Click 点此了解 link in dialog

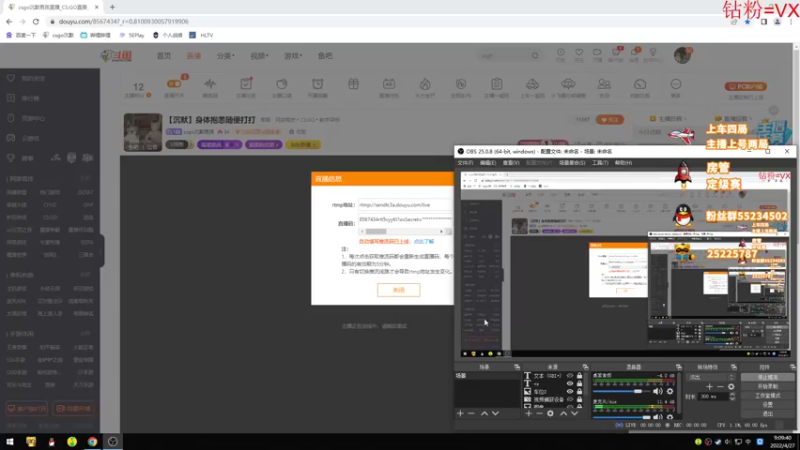tap(424, 241)
